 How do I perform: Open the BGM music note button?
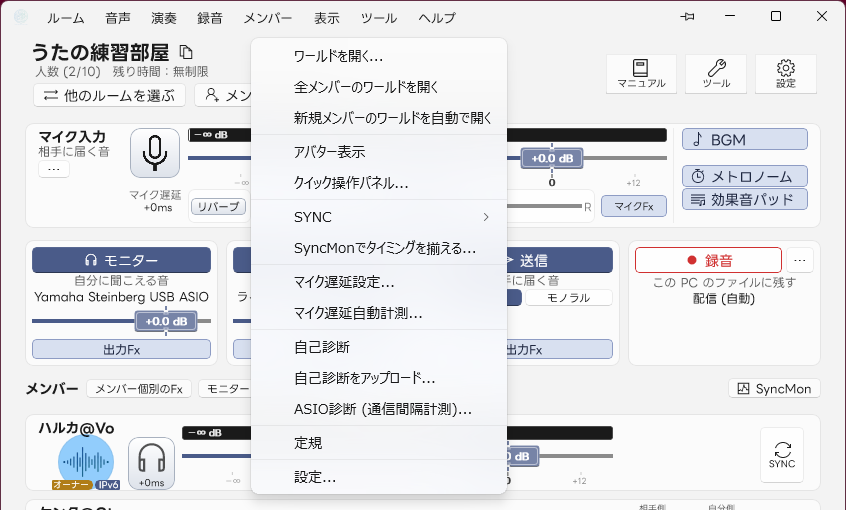(745, 139)
